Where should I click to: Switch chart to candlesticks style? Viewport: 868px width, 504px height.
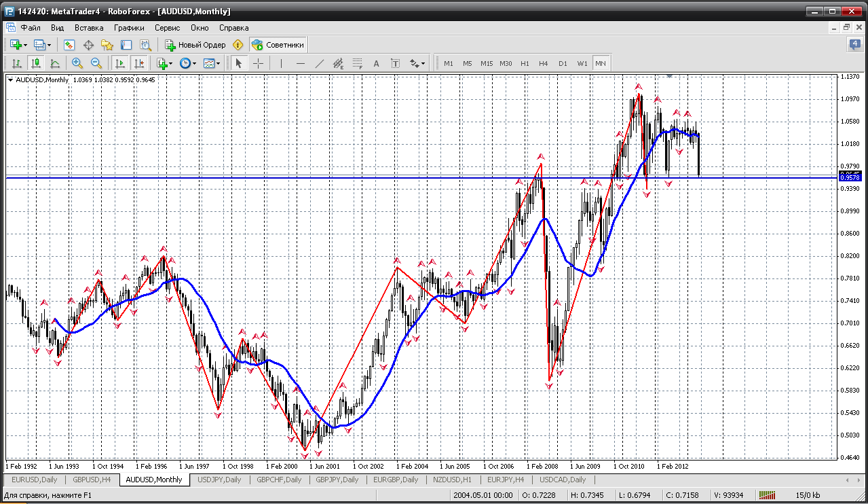click(36, 63)
